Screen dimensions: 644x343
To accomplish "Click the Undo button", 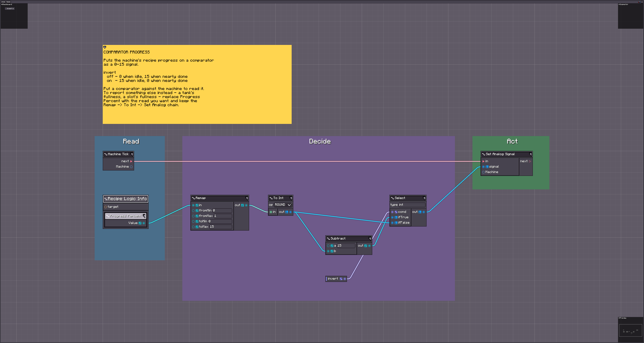I will point(3,2).
